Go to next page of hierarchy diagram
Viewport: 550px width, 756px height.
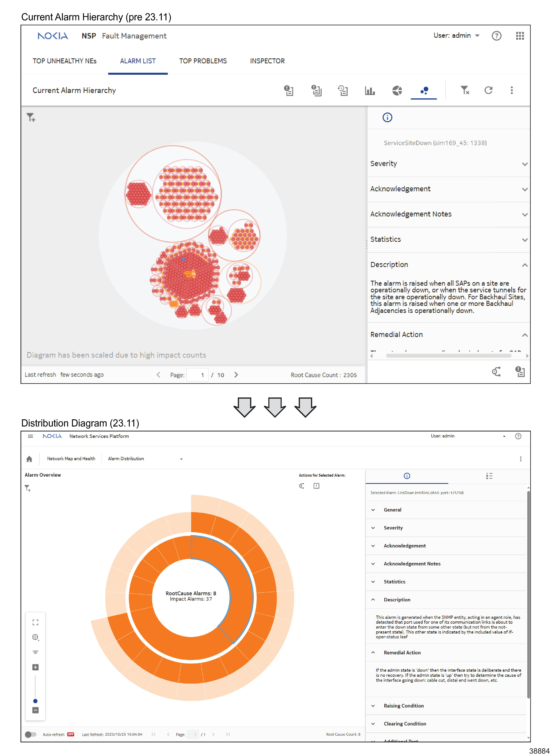[236, 375]
